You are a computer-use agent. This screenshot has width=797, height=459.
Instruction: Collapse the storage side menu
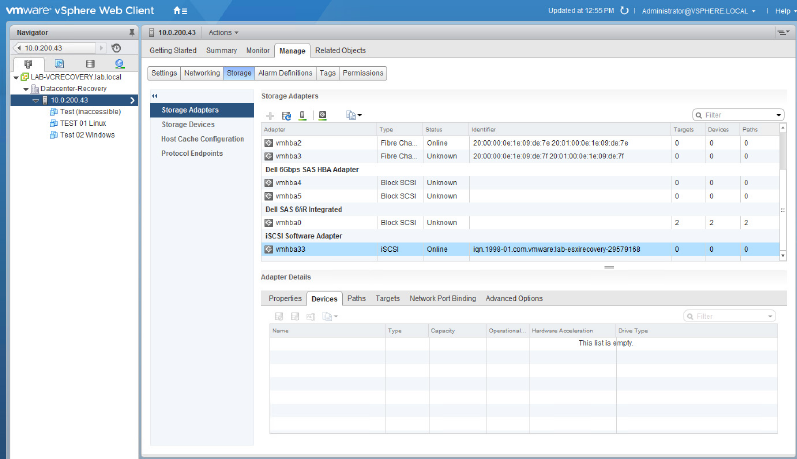154,96
